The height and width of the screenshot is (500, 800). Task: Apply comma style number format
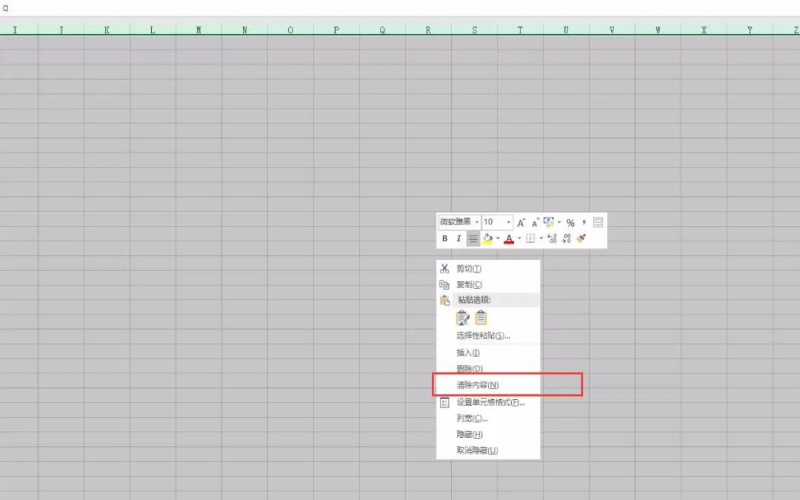click(583, 222)
